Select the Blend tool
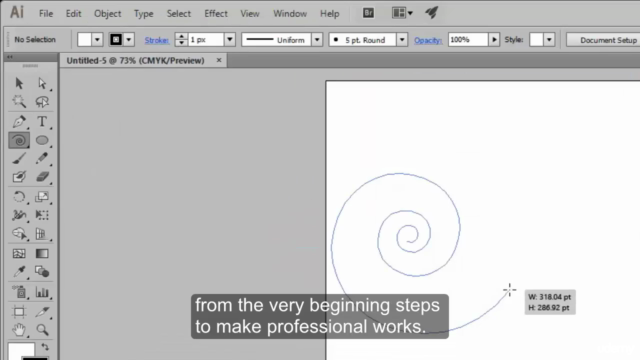640x360 pixels. [42, 271]
